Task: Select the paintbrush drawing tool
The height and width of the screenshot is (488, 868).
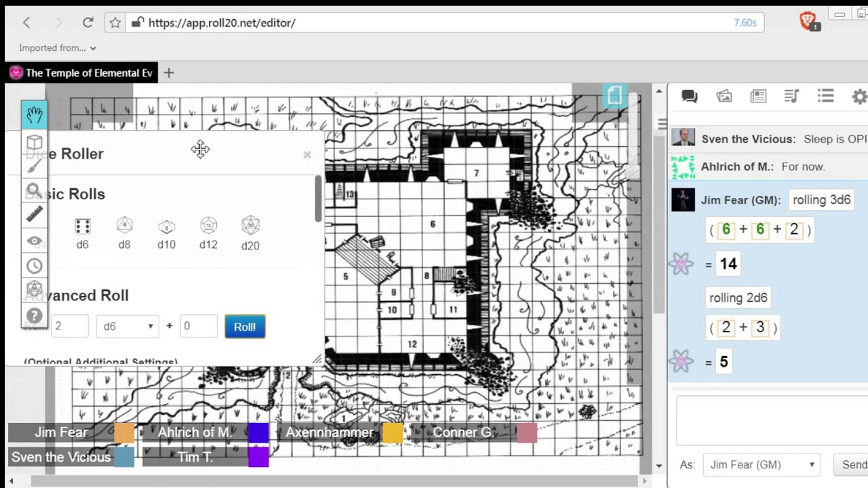Action: tap(35, 166)
